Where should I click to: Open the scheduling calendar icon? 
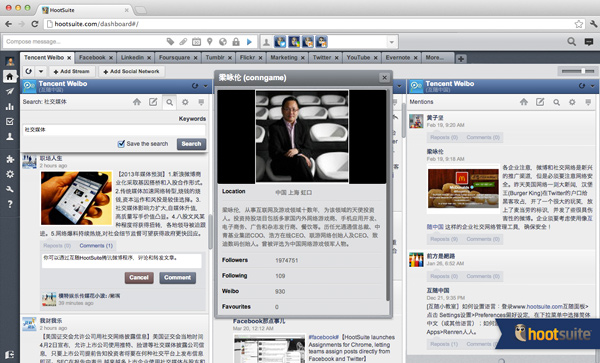[x=196, y=42]
